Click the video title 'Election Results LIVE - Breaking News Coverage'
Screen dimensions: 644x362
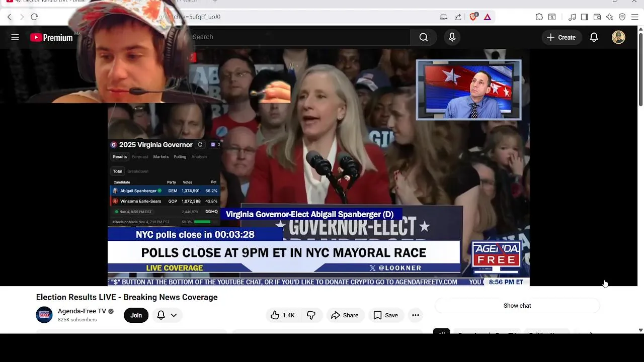(x=127, y=297)
